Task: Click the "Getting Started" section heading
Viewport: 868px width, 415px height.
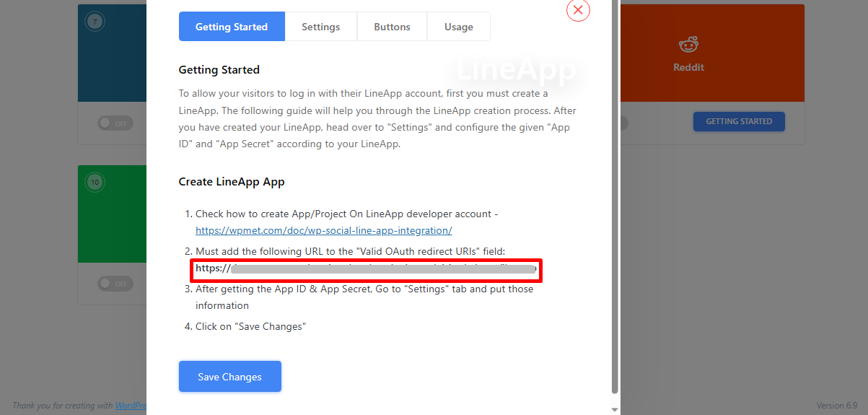Action: 219,70
